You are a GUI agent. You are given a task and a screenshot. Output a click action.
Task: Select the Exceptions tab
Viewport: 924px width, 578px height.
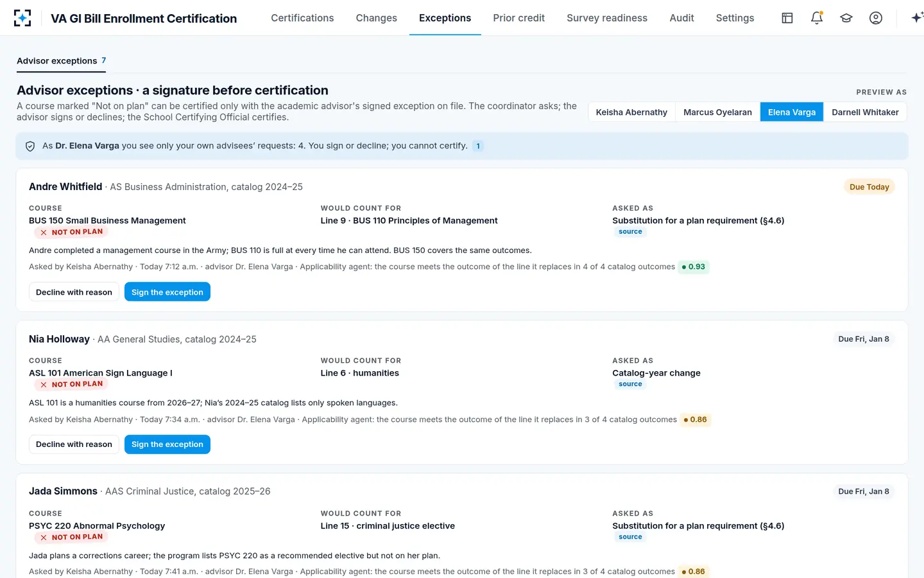[445, 18]
